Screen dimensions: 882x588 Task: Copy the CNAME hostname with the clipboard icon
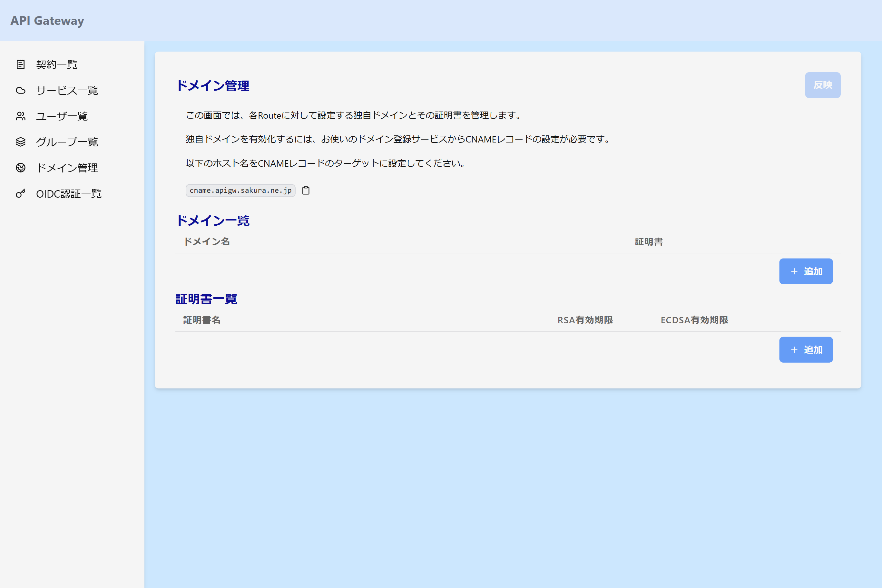[306, 190]
